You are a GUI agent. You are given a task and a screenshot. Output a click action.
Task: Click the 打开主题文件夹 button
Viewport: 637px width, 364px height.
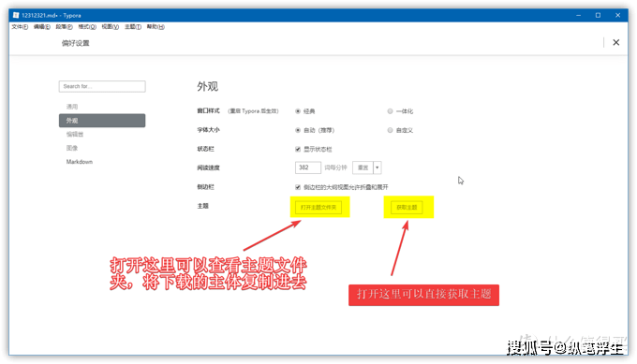(x=318, y=208)
